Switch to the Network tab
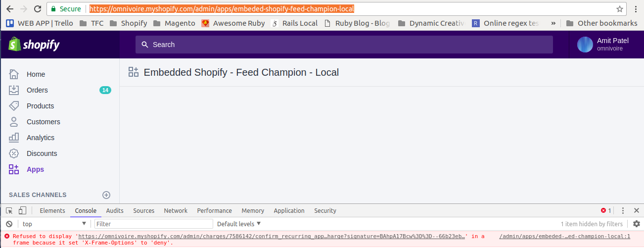Screen dimensions: 644x248 [x=176, y=210]
